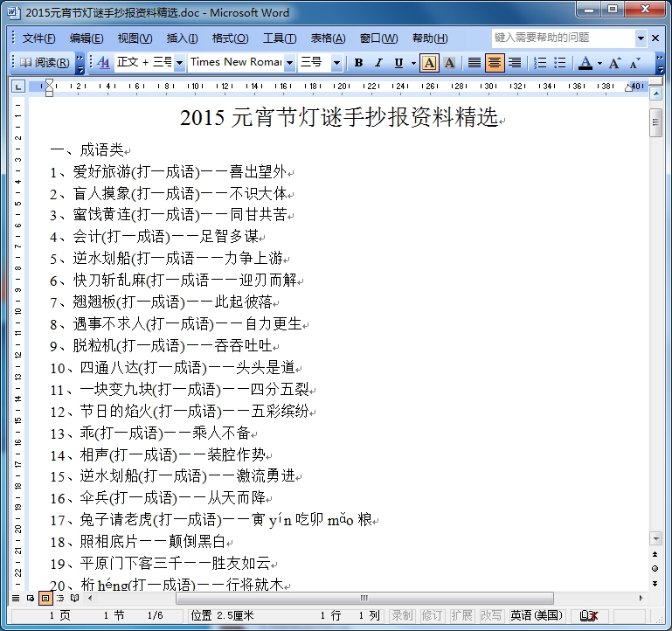Toggle the character border button

coord(429,63)
